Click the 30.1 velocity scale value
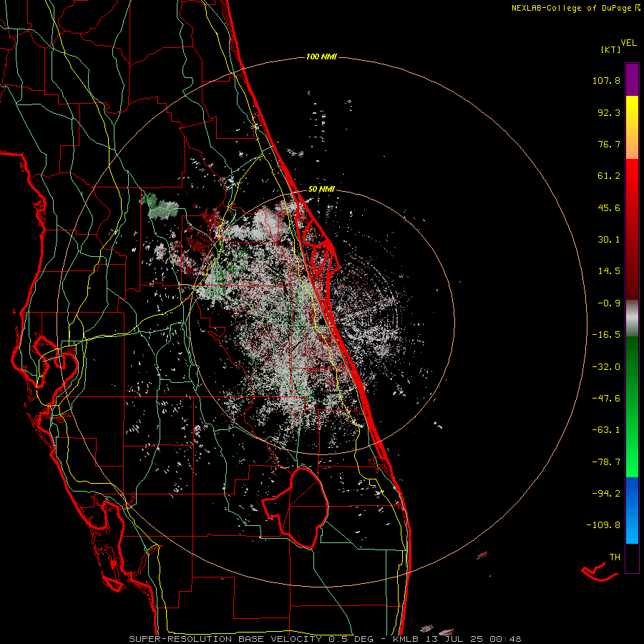This screenshot has width=644, height=644. (609, 240)
